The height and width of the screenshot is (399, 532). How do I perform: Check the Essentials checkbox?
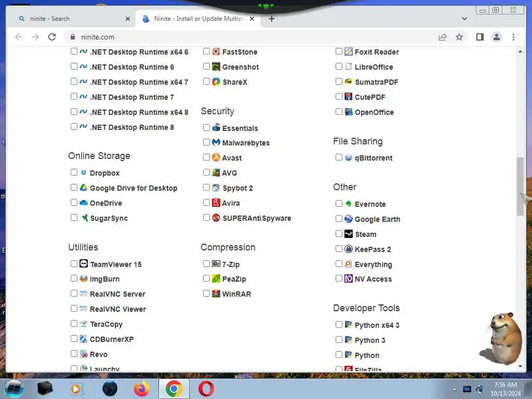coord(206,128)
